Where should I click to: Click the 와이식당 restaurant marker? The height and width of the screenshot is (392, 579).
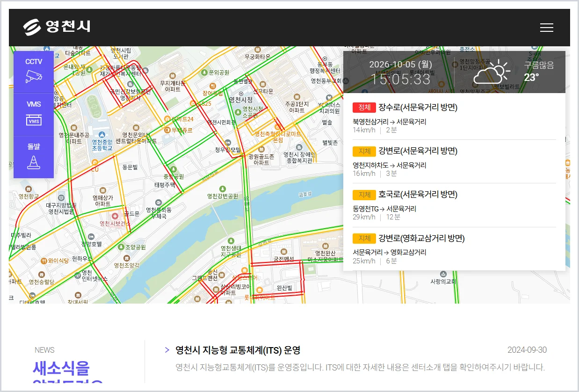(43, 261)
